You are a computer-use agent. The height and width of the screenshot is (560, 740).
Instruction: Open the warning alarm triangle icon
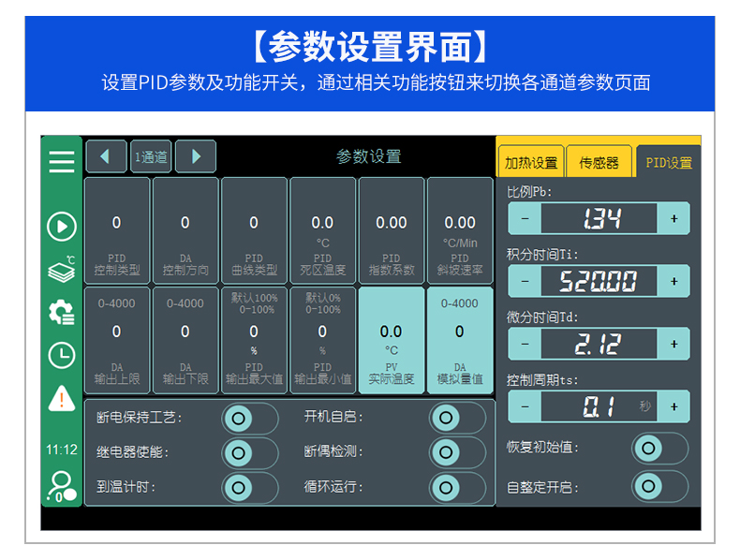[62, 398]
